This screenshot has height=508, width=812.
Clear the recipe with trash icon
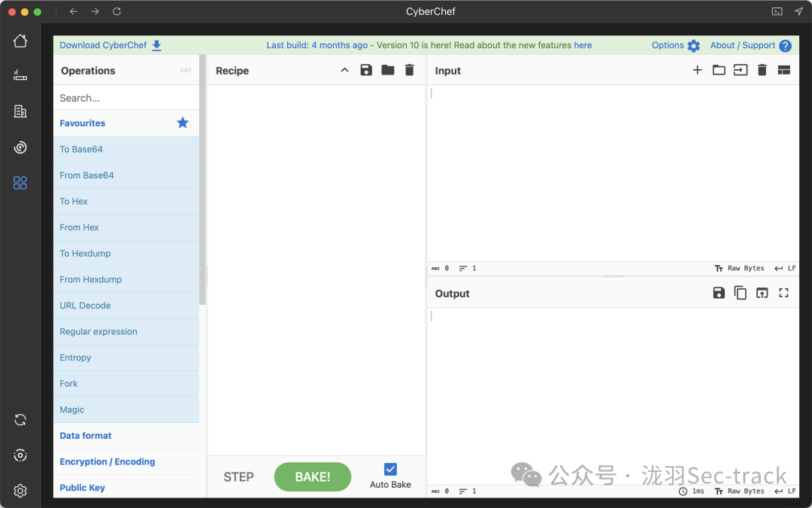tap(410, 70)
